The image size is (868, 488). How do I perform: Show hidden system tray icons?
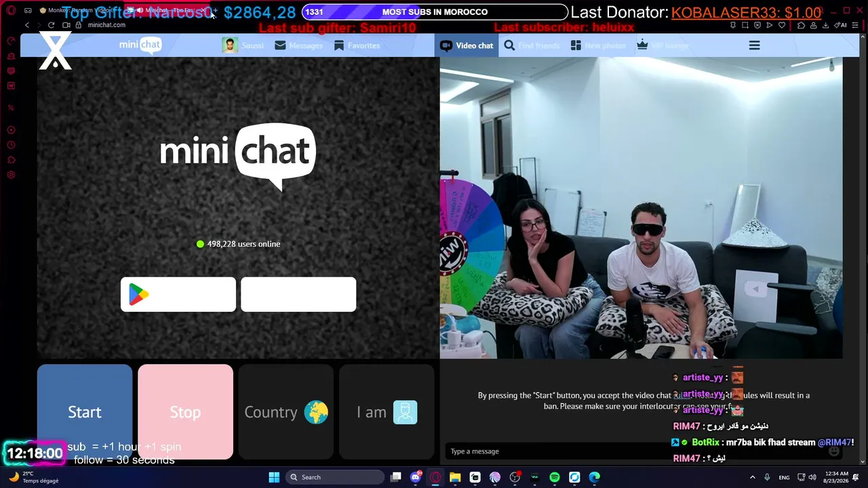(x=752, y=477)
